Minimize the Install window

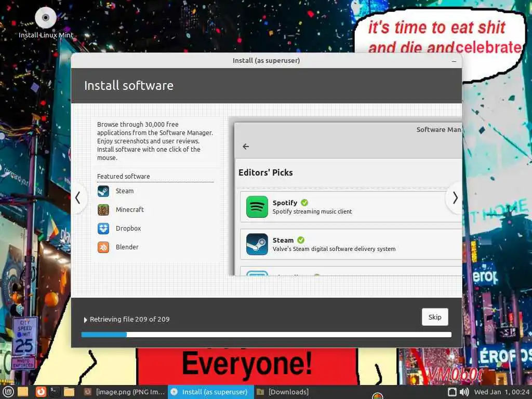454,61
